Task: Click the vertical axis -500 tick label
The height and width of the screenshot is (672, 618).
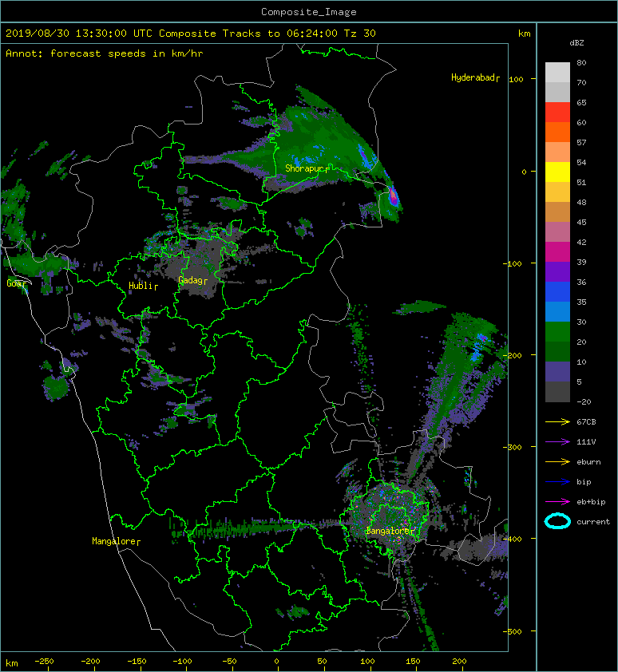Action: (x=513, y=632)
